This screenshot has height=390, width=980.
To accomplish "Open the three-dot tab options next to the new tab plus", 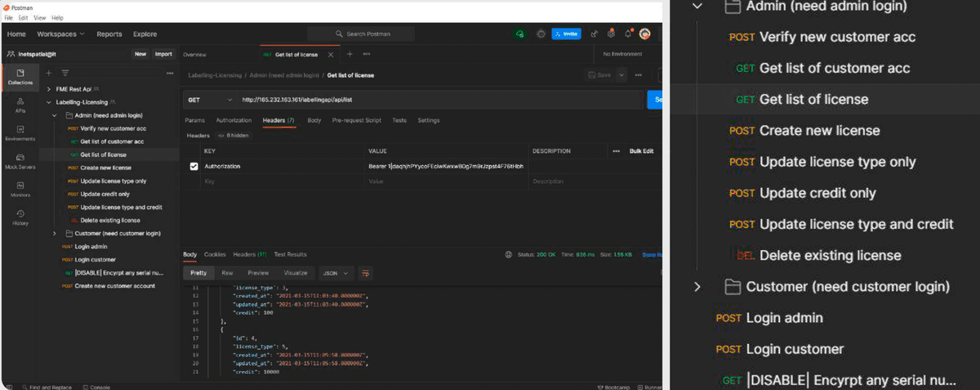I will click(366, 54).
